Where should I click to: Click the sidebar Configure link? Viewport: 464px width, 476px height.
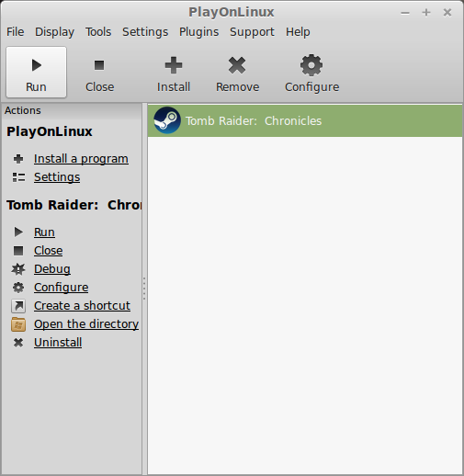pyautogui.click(x=62, y=288)
